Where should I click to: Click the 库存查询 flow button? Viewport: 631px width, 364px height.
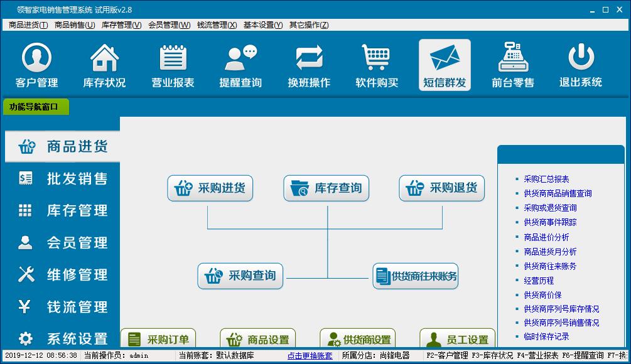pos(326,188)
